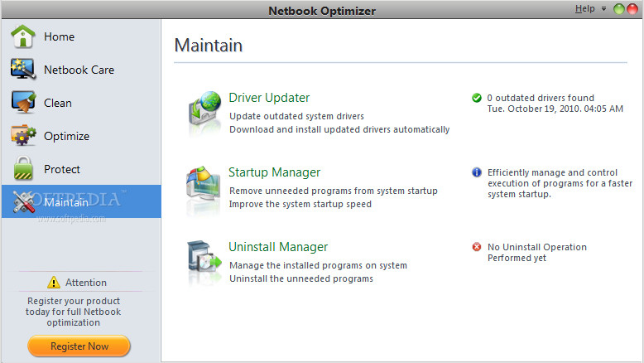The height and width of the screenshot is (363, 644).
Task: Click the Protect padlock icon
Action: (23, 168)
